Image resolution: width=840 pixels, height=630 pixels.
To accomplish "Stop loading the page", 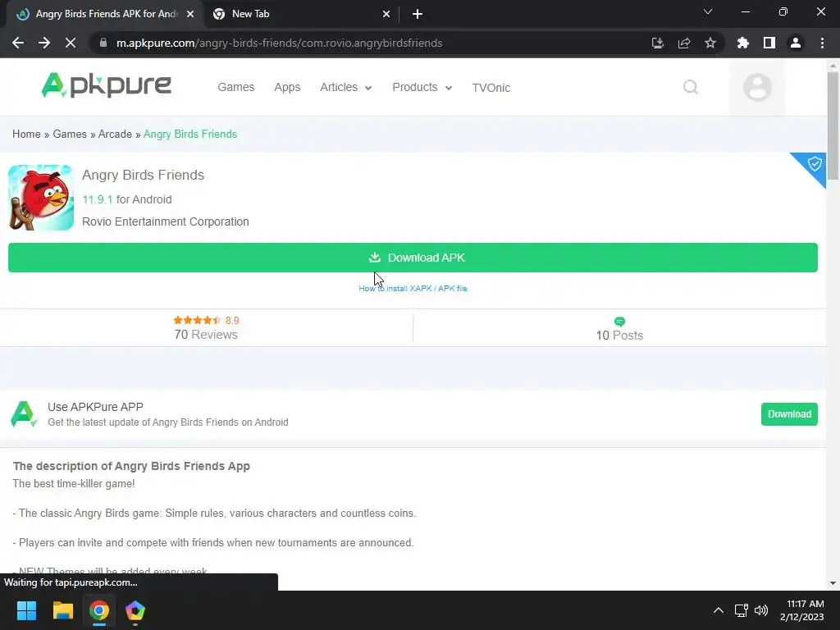I will (x=71, y=43).
